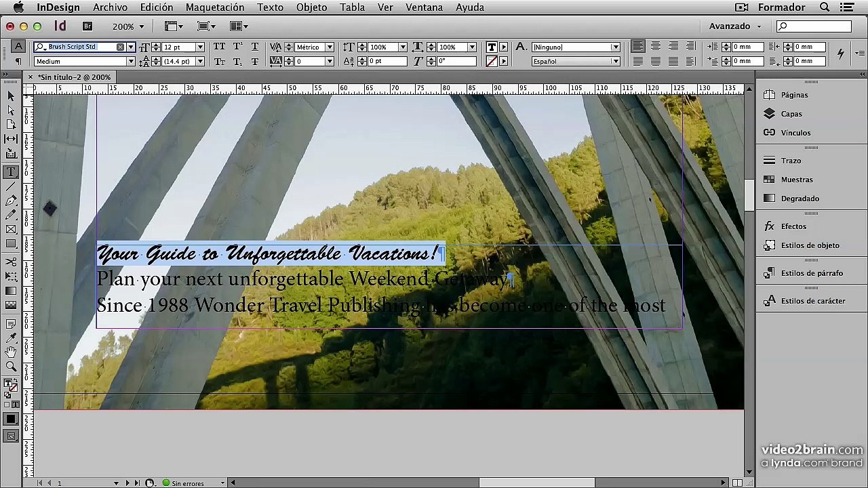This screenshot has height=488, width=868.
Task: Click the Apply Color black swatch
Action: (11, 420)
